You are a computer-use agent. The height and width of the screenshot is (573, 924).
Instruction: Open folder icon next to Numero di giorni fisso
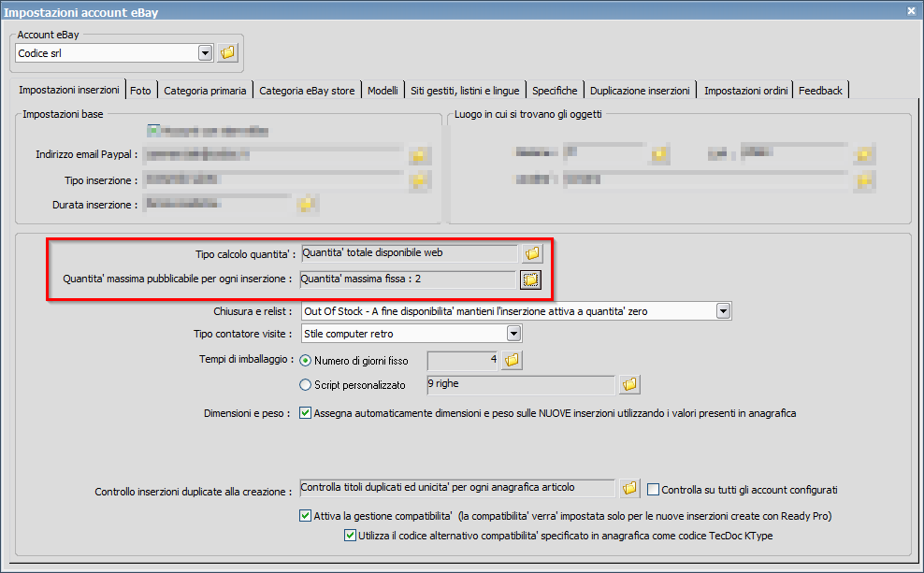pos(512,360)
